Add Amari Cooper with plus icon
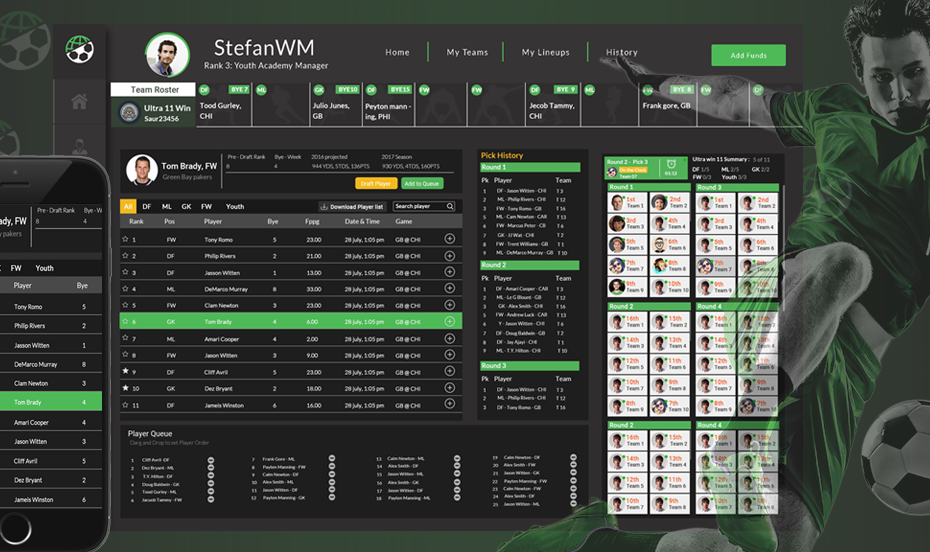 450,339
